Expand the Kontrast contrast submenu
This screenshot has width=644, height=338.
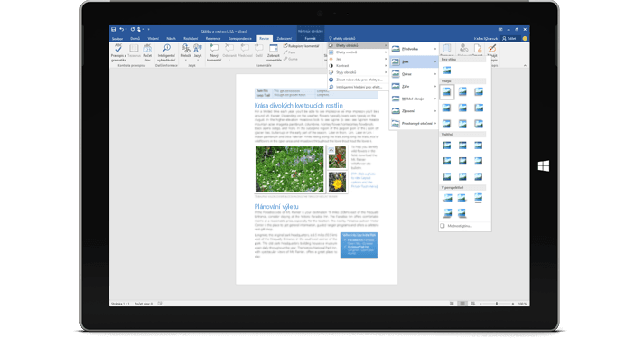tap(358, 66)
